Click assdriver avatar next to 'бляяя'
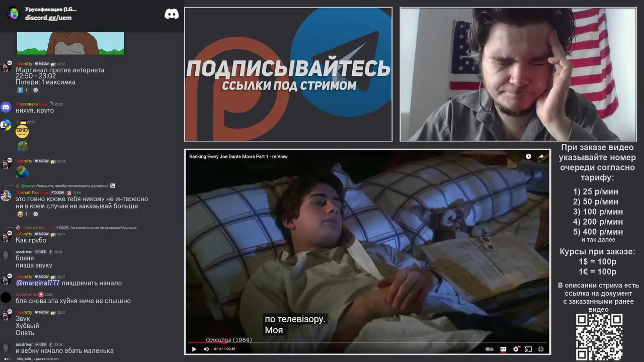 (6, 255)
